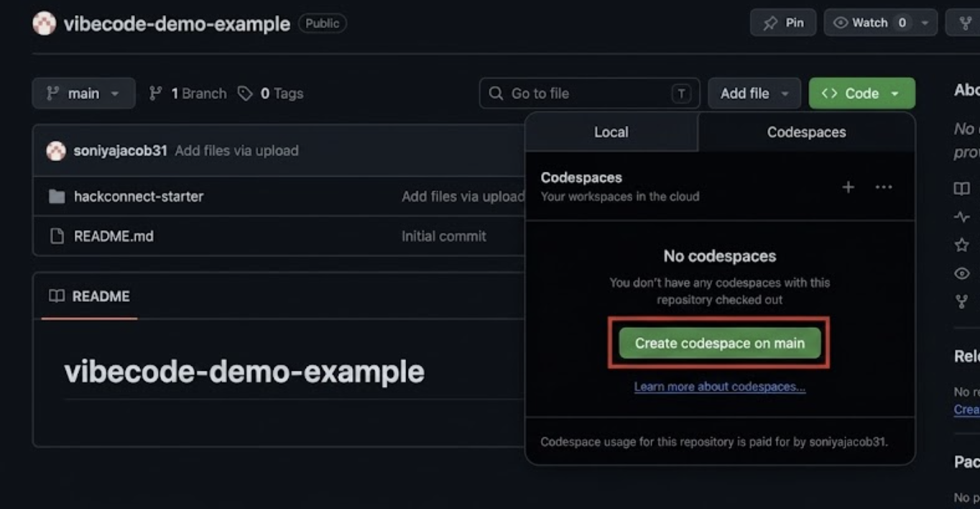This screenshot has height=509, width=980.
Task: Pin the repository with Pin button
Action: tap(783, 23)
